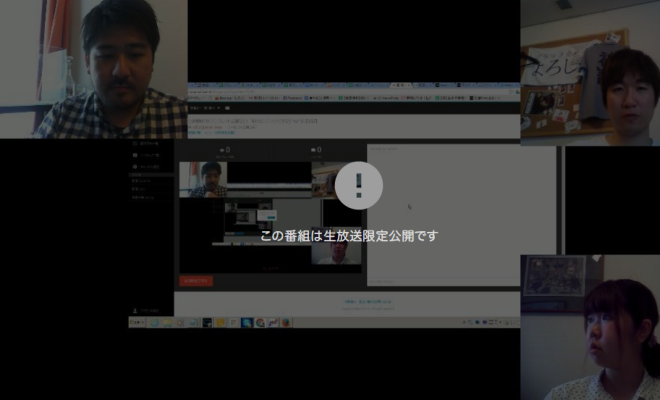Image resolution: width=660 pixels, height=400 pixels.
Task: Click the first icon in the dark left sidebar
Action: [137, 144]
